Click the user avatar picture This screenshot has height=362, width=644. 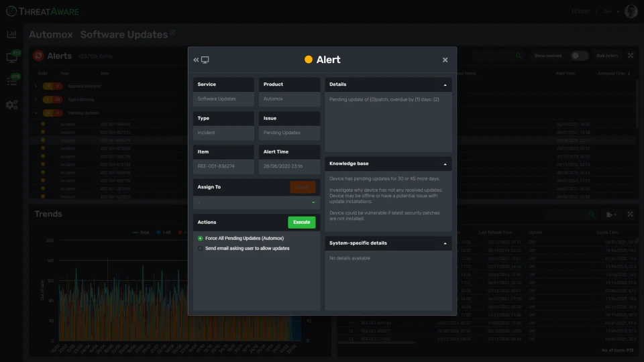(x=631, y=11)
